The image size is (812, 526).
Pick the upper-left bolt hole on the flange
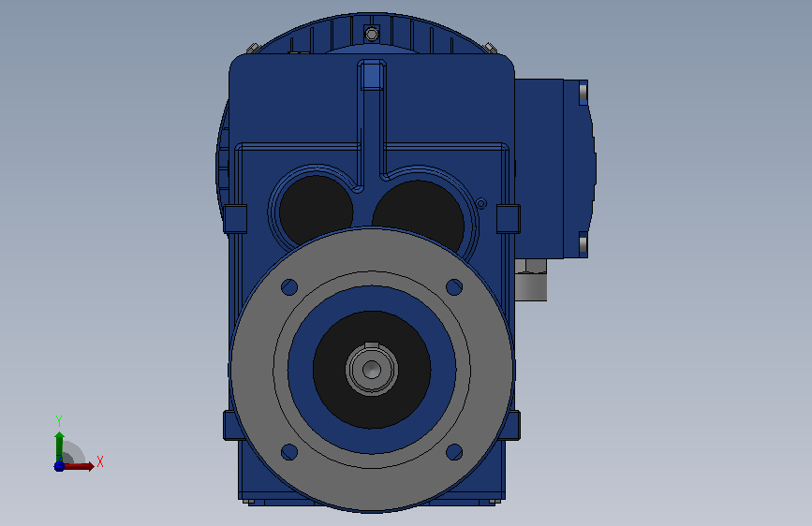tap(289, 286)
